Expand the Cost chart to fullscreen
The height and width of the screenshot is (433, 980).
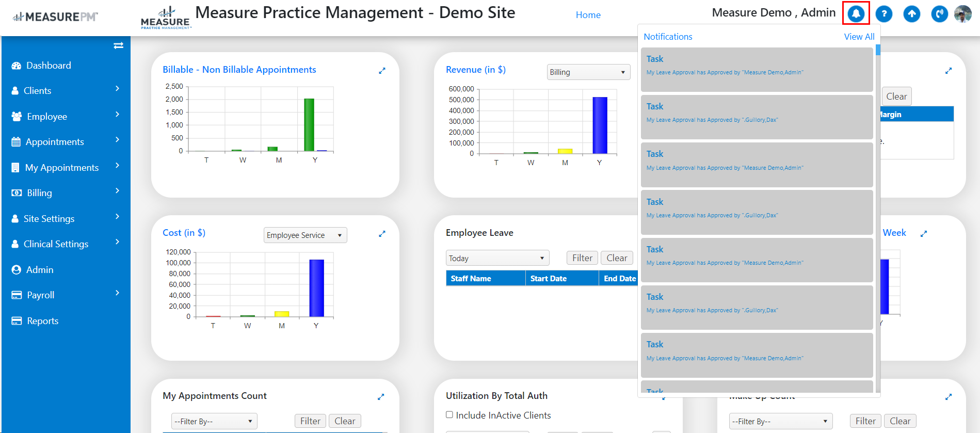(382, 234)
